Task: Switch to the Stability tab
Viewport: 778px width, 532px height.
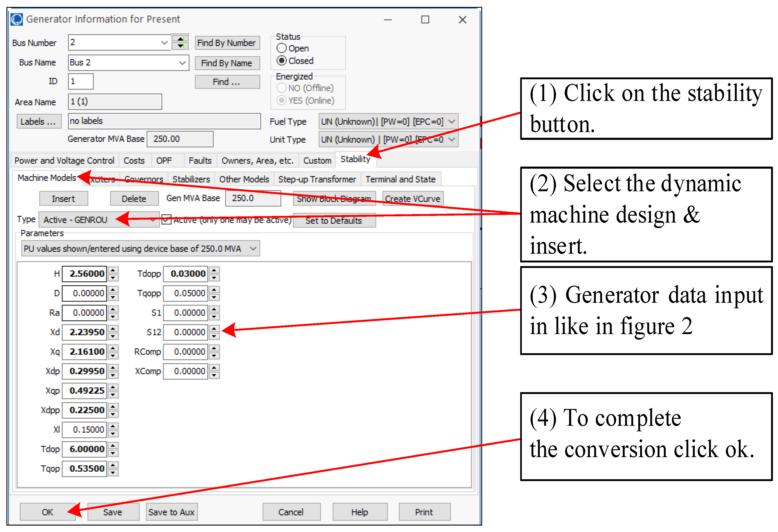Action: (x=355, y=160)
